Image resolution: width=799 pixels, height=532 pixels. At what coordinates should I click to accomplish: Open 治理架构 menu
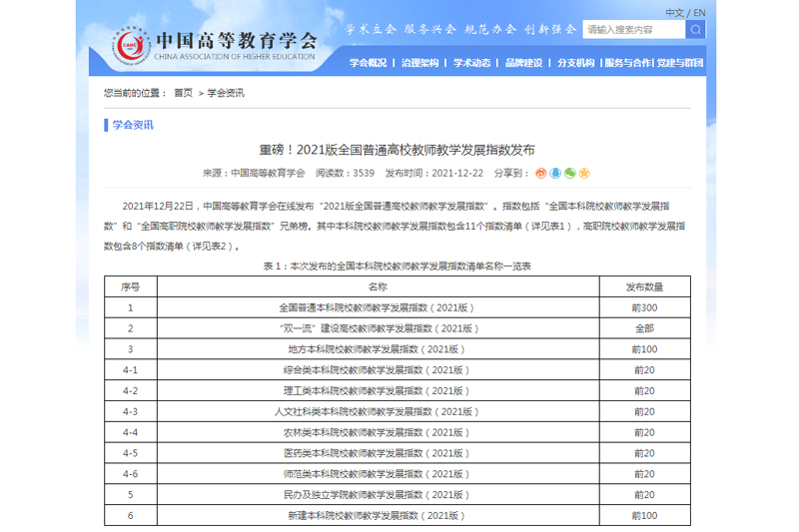(419, 63)
